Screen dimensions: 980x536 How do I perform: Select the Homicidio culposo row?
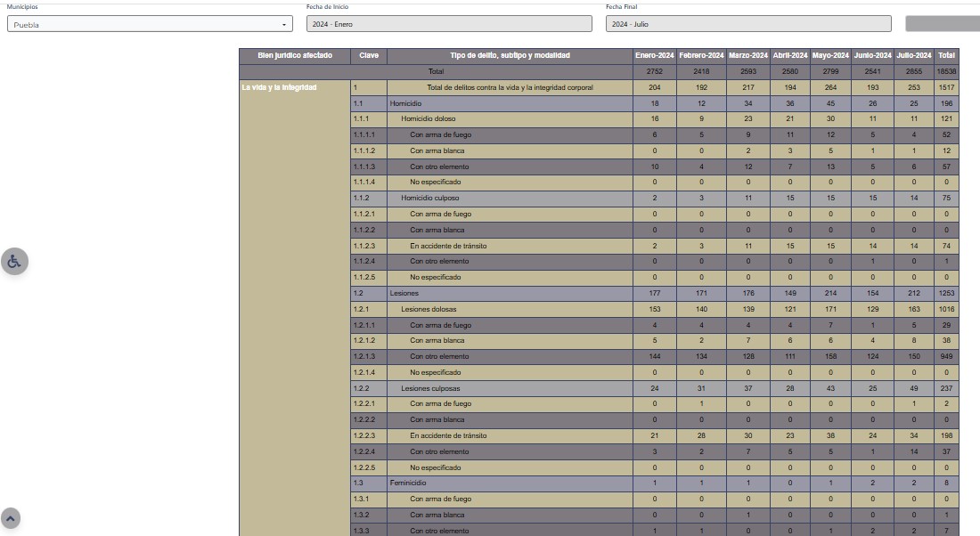click(x=429, y=198)
